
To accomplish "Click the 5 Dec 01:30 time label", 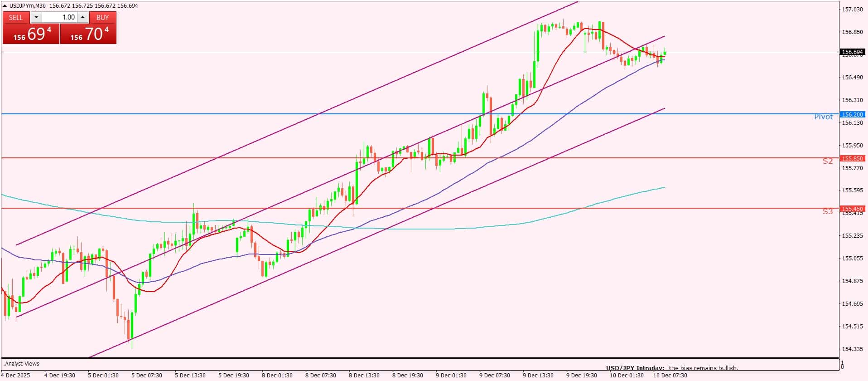I will tap(103, 376).
